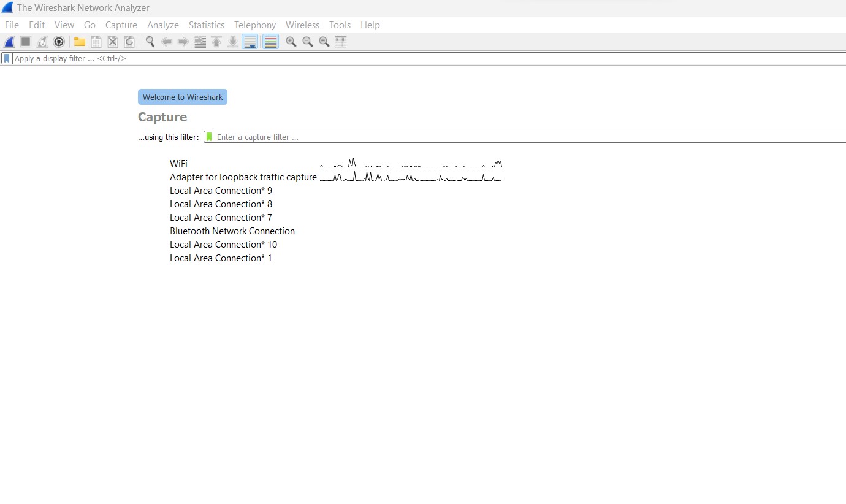Screen dimensions: 846x504
Task: Open the Capture menu
Action: point(121,25)
